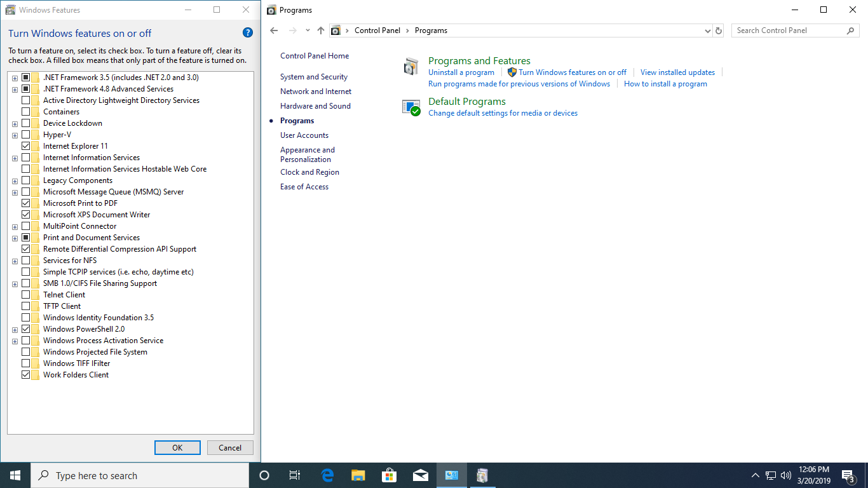Click Uninstall a program link
This screenshot has height=488, width=868.
461,72
